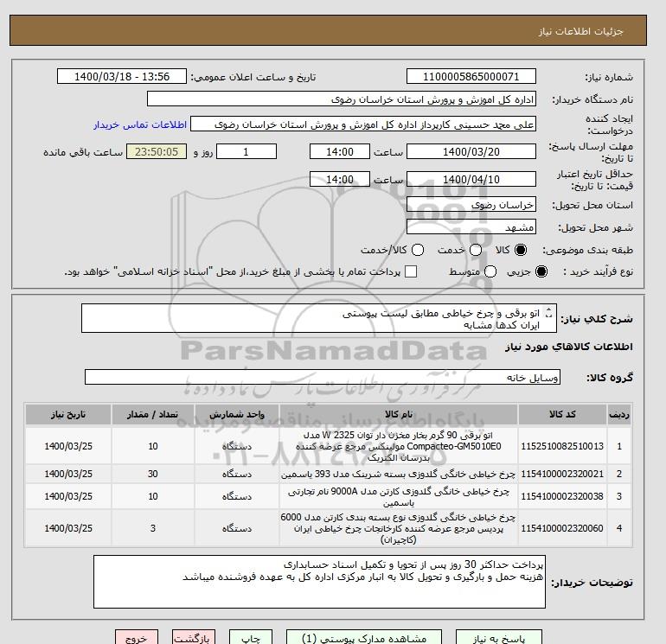
Task: Click the price validity time 14:00 field
Action: [x=340, y=180]
